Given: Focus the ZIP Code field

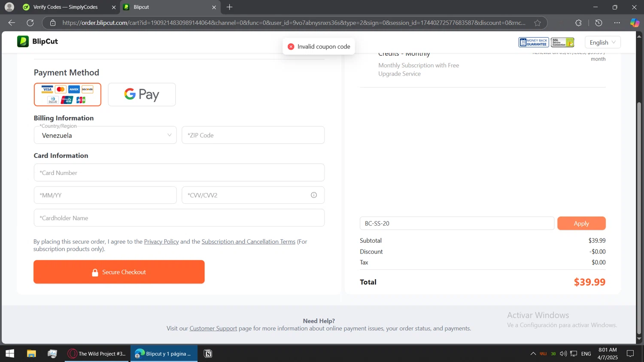Looking at the screenshot, I should (x=253, y=135).
